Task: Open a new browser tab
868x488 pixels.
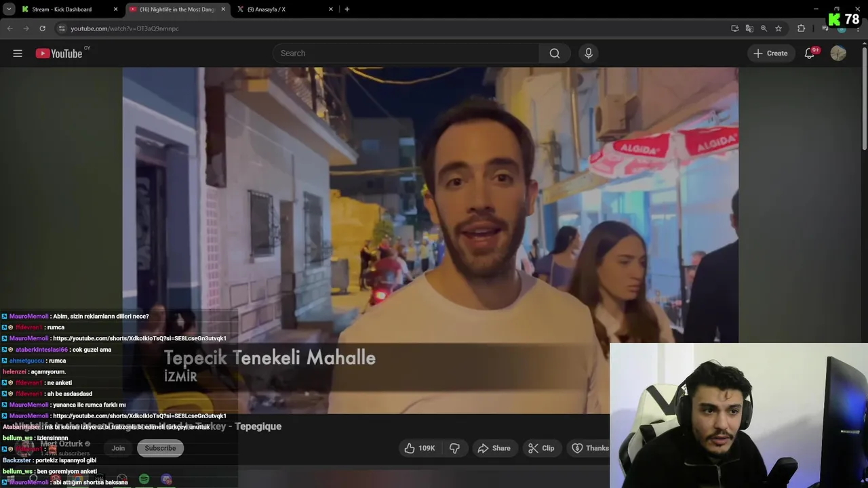Action: click(347, 9)
